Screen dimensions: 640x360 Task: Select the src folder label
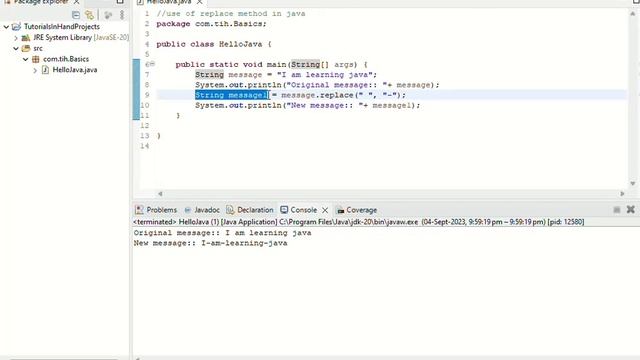click(38, 48)
